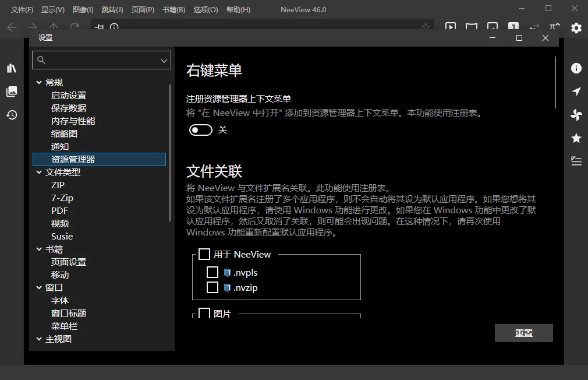The width and height of the screenshot is (588, 380).
Task: Select 移动 under 书籍
Action: (x=60, y=275)
